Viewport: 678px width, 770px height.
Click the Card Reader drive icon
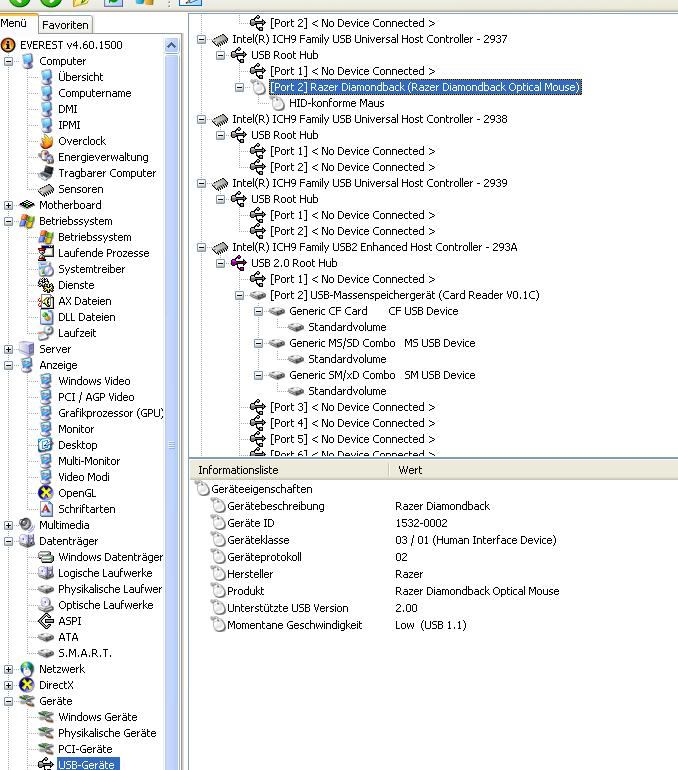click(258, 295)
